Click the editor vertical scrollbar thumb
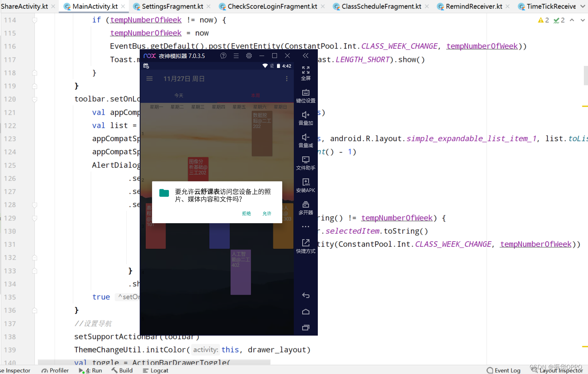The image size is (588, 374). point(586,76)
